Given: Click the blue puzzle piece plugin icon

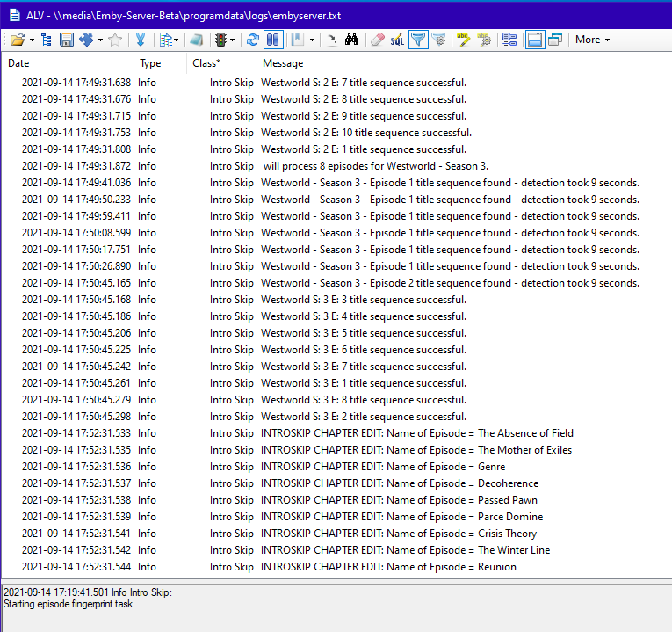Looking at the screenshot, I should click(x=86, y=40).
